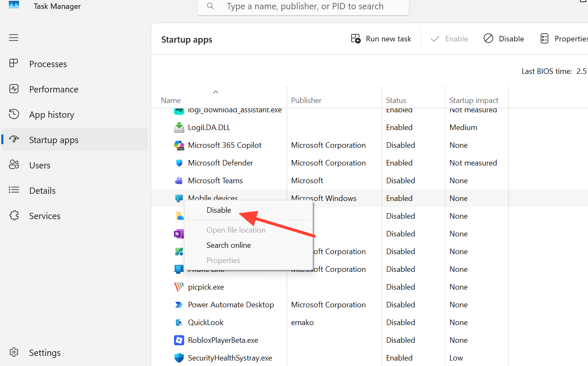The width and height of the screenshot is (588, 366).
Task: Select the QuickLook app icon
Action: pos(179,323)
